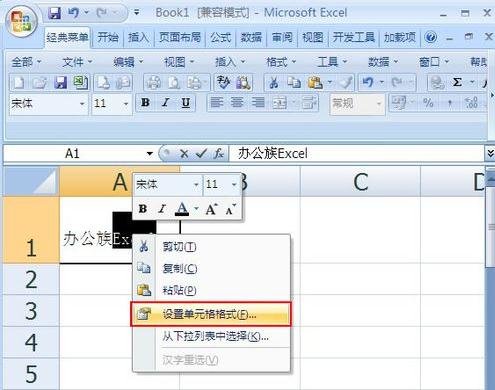This screenshot has width=495, height=390.
Task: Click the spelling check ABC icon
Action: [223, 82]
